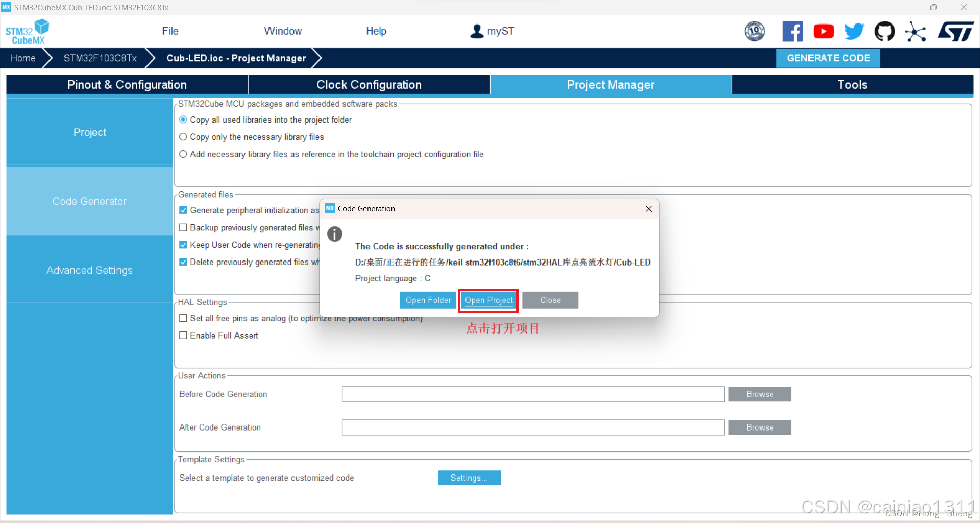Enable Set all free pins as analog

(x=183, y=318)
